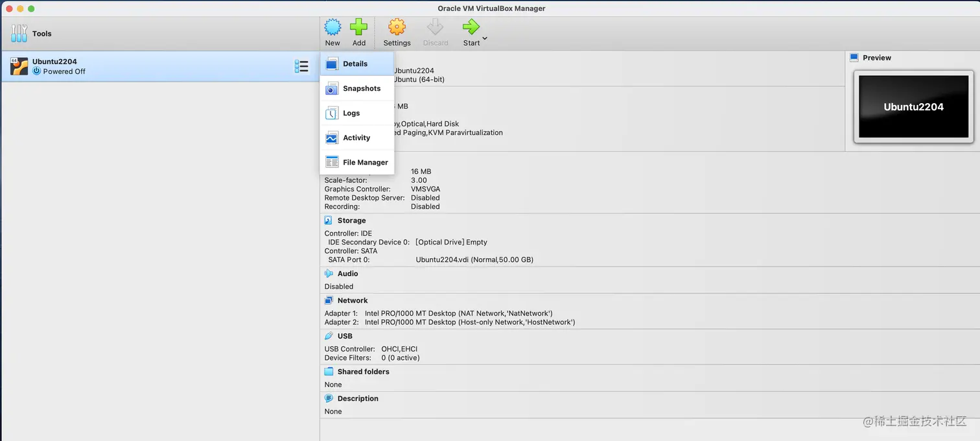Click the [Optical Drive] Empty entry
The height and width of the screenshot is (441, 980).
tap(451, 242)
